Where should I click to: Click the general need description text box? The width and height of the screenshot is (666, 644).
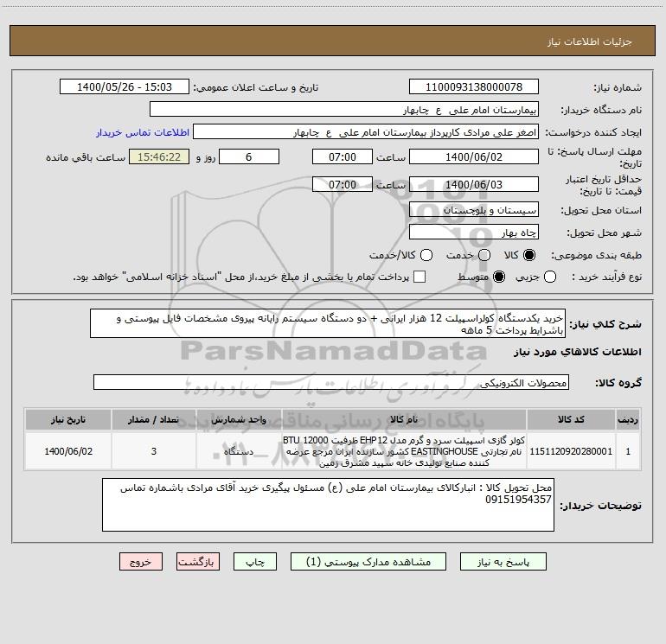pos(328,323)
